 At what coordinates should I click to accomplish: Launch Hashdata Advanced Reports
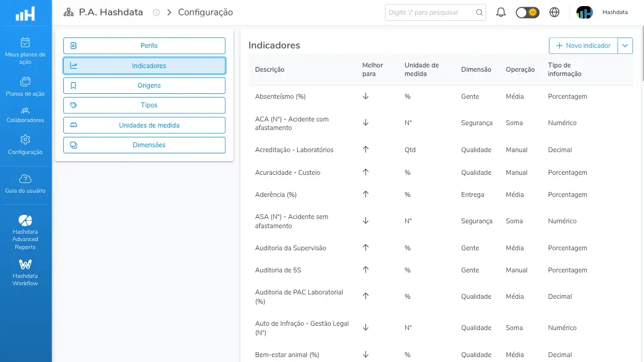(x=25, y=232)
